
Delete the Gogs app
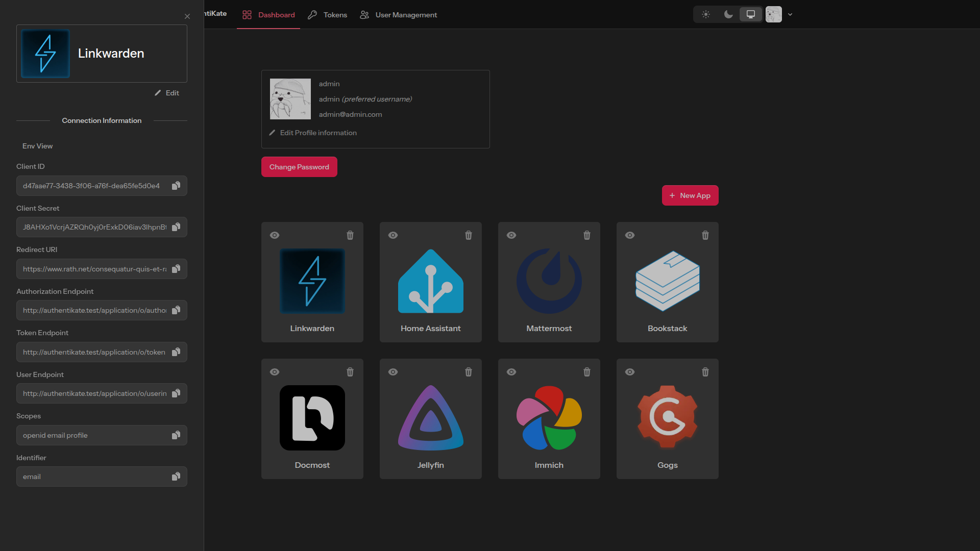tap(705, 372)
